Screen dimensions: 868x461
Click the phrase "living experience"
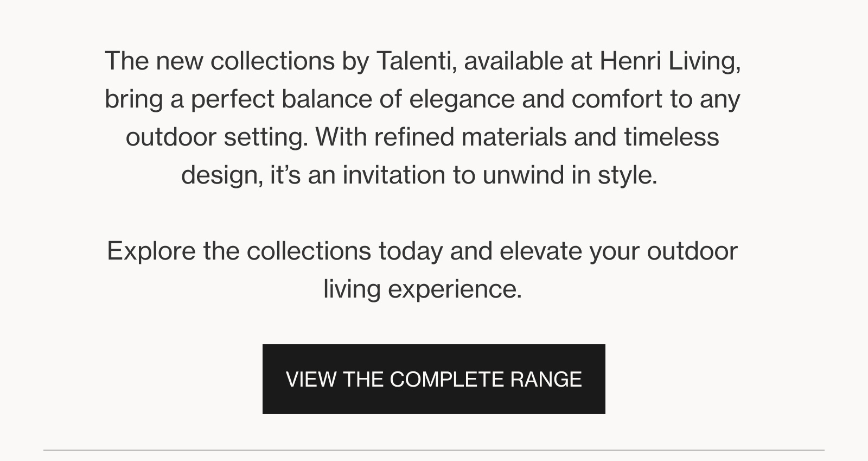coord(422,289)
